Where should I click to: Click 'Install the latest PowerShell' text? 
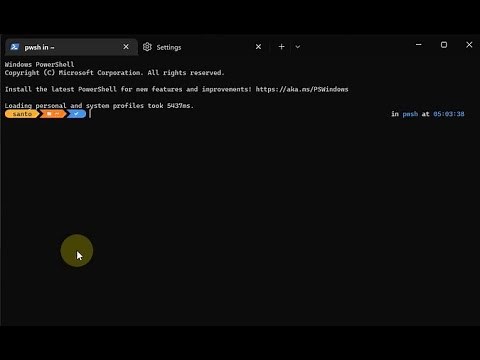(61, 89)
